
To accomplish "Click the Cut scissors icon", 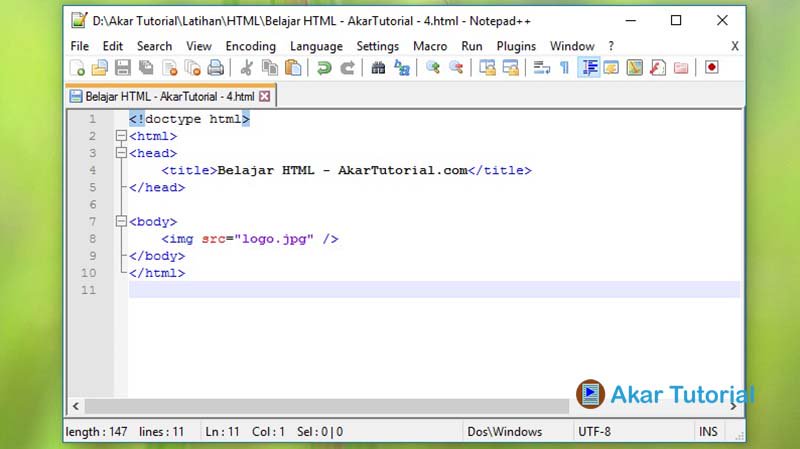I will click(x=246, y=68).
